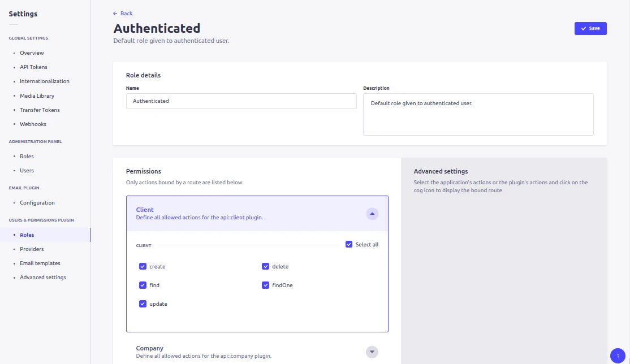Save the Authenticated role changes
The width and height of the screenshot is (630, 364).
click(590, 28)
